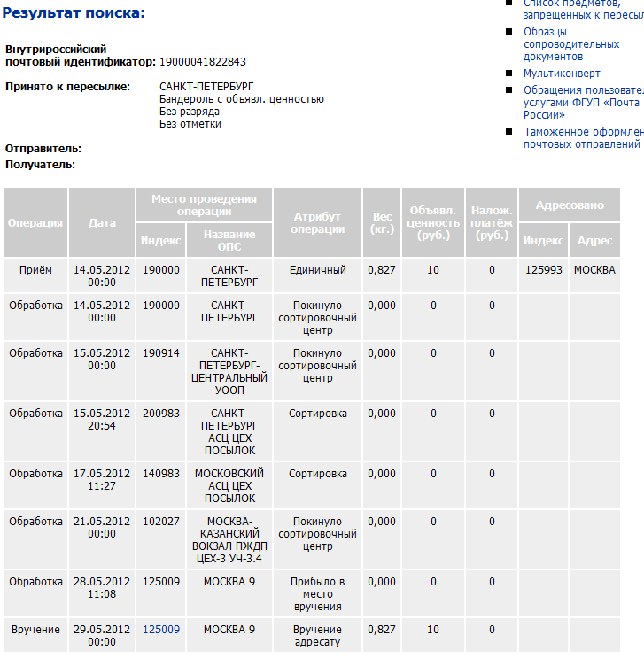644x666 pixels.
Task: Click the Операция column header
Action: pos(35,222)
